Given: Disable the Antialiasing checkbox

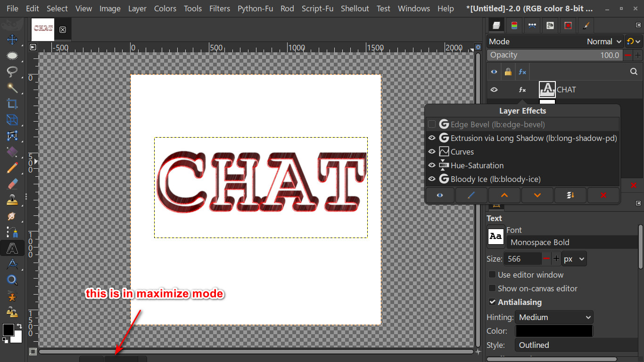Looking at the screenshot, I should click(492, 302).
